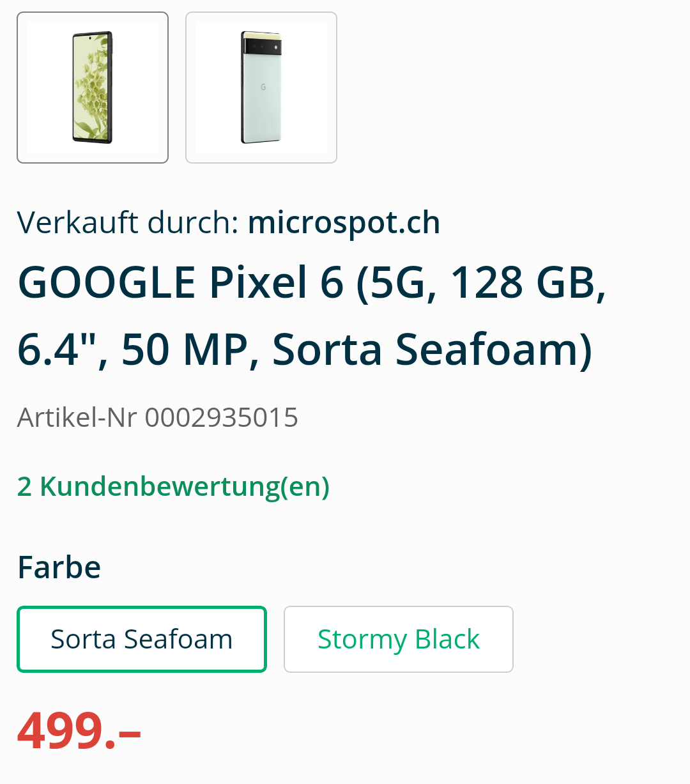Click 'Seafoam)' at the end of the title

[494, 350]
